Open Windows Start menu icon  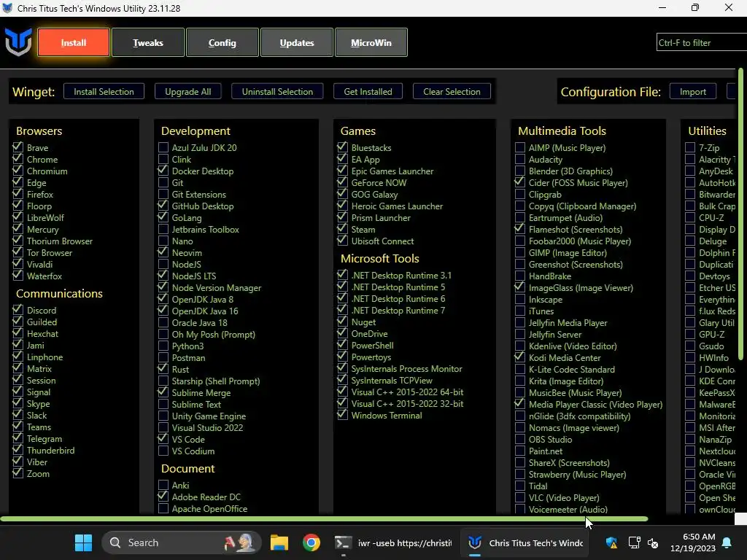tap(83, 542)
